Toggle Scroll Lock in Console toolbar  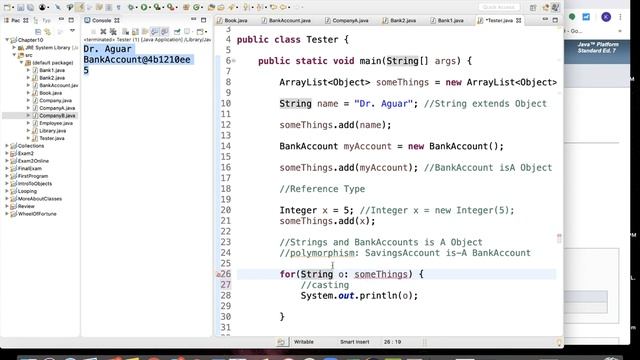pyautogui.click(x=135, y=31)
